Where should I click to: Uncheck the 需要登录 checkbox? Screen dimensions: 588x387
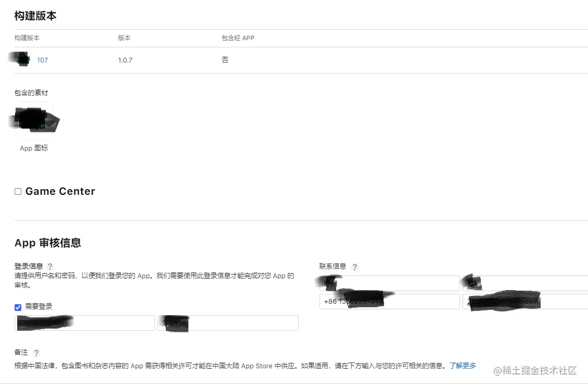(18, 307)
